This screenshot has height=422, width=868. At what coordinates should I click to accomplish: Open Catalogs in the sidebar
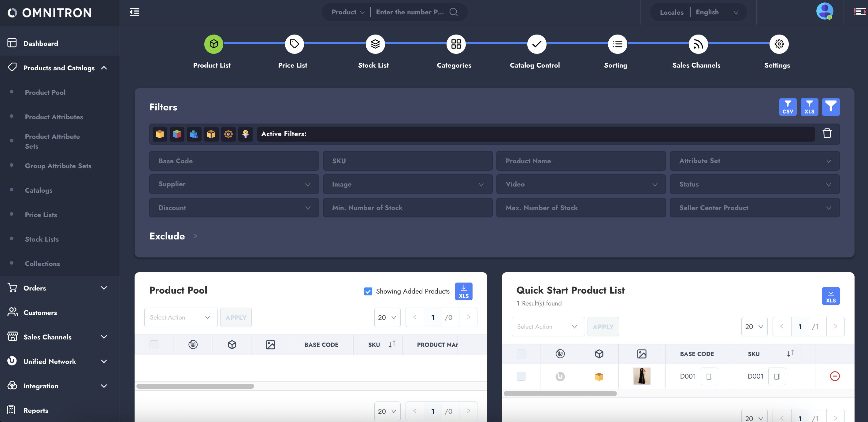tap(39, 190)
